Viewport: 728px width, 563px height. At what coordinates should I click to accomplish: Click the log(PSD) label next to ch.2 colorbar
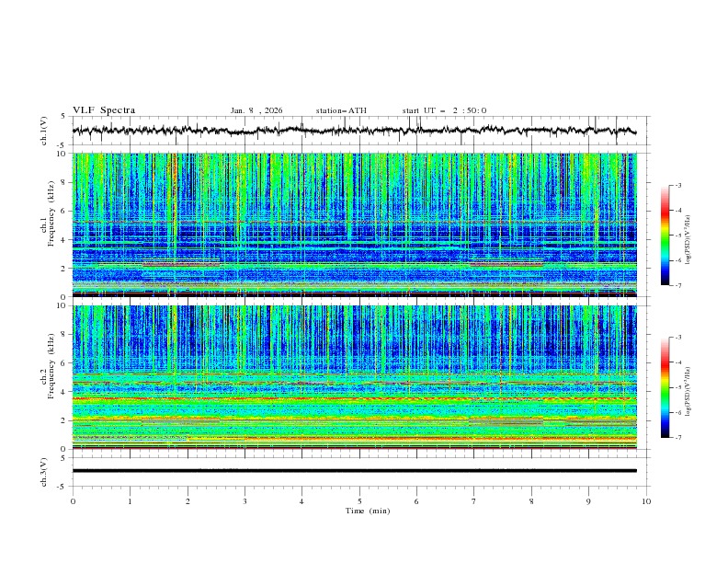point(688,392)
